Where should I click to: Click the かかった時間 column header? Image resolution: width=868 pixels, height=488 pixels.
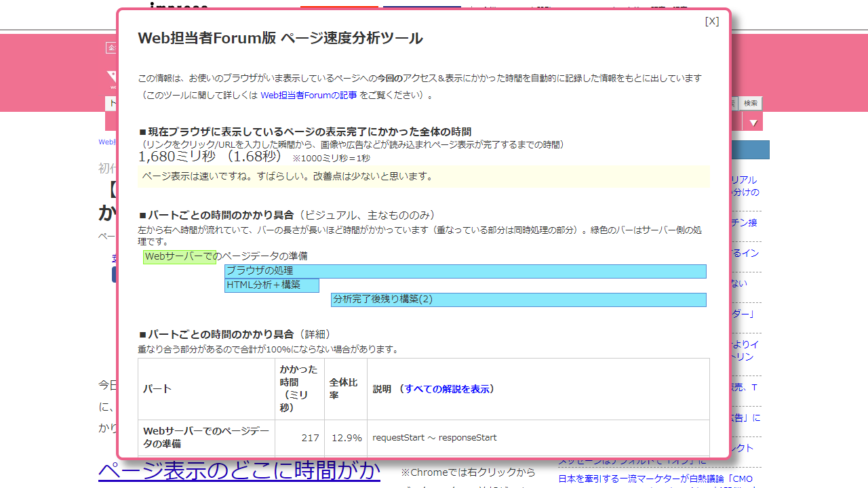click(x=300, y=389)
